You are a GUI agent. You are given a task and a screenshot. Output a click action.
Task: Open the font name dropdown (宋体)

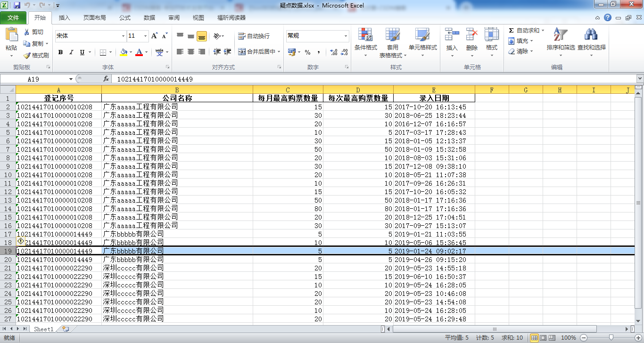124,36
